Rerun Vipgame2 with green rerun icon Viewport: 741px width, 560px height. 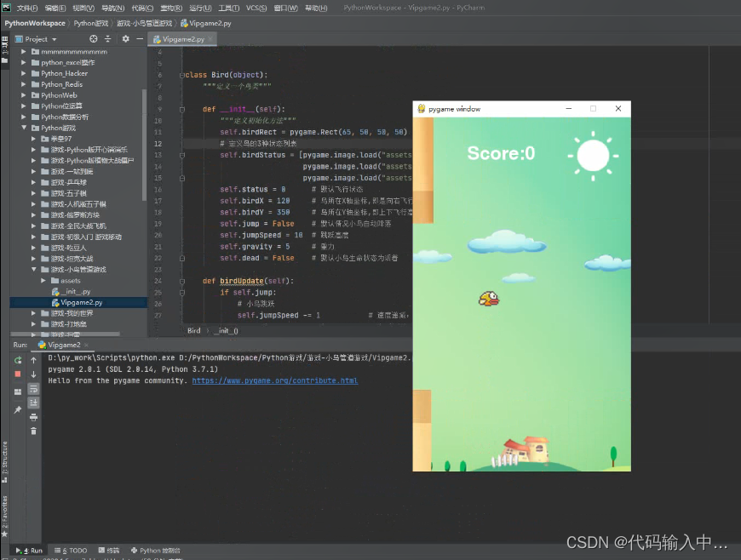(18, 360)
